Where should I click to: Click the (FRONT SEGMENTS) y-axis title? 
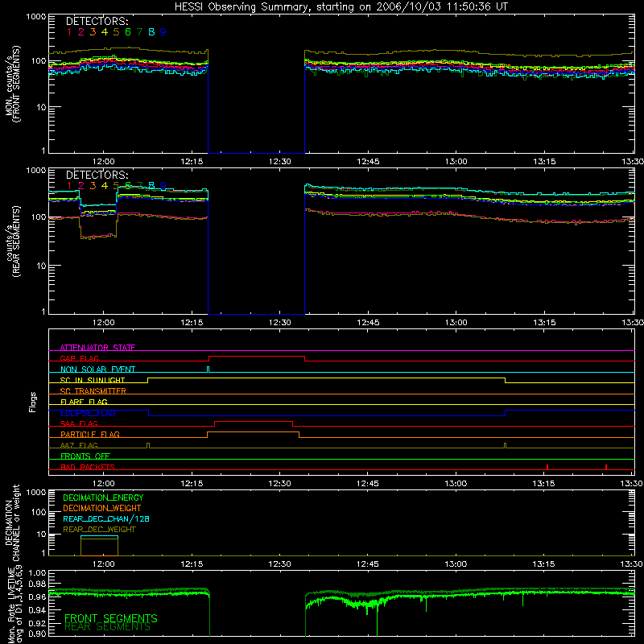coord(16,84)
